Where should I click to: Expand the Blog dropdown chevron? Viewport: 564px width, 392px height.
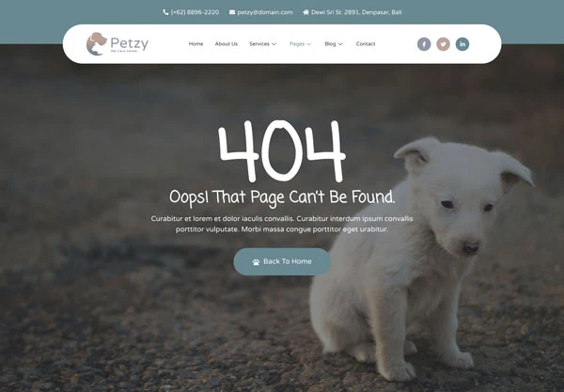(340, 44)
